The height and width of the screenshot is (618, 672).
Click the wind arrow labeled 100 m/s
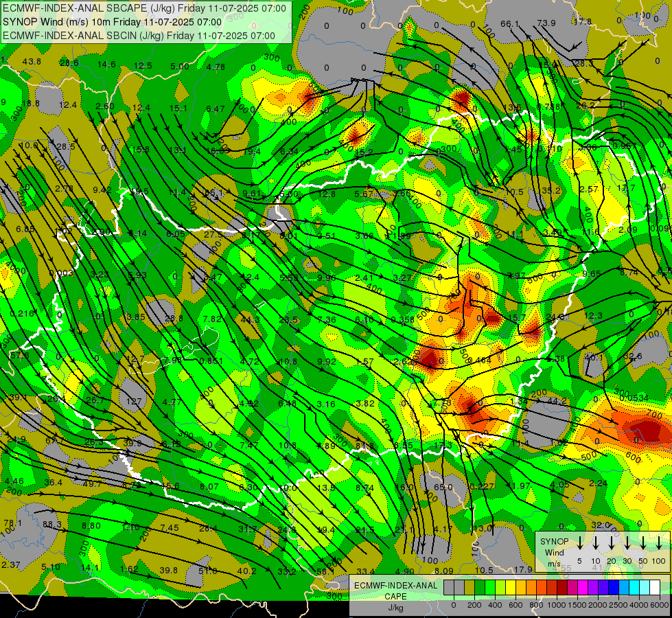[x=659, y=543]
